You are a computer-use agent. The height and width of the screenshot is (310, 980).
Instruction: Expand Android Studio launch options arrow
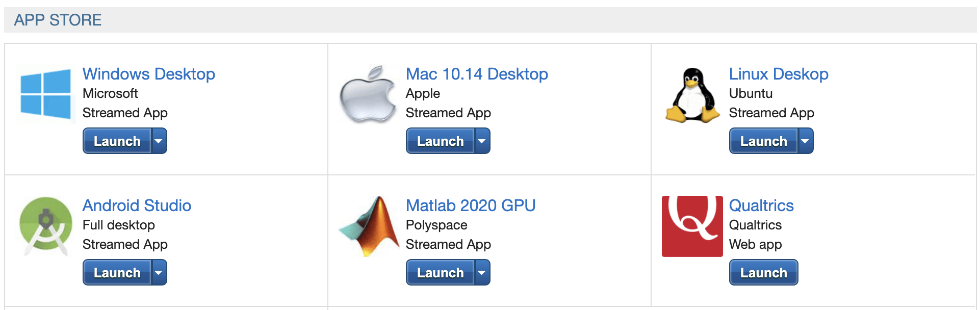(x=159, y=273)
